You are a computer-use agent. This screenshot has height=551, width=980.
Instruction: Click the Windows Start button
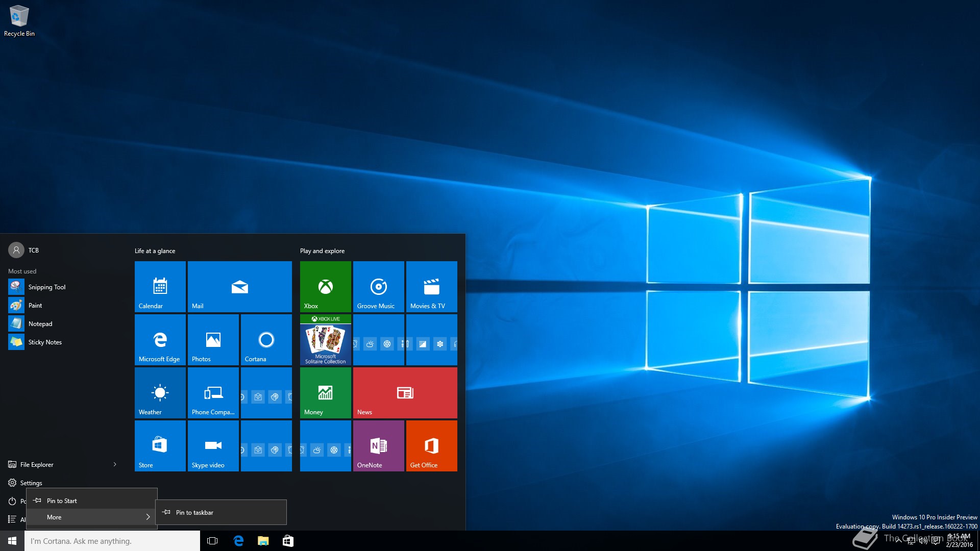click(x=12, y=541)
